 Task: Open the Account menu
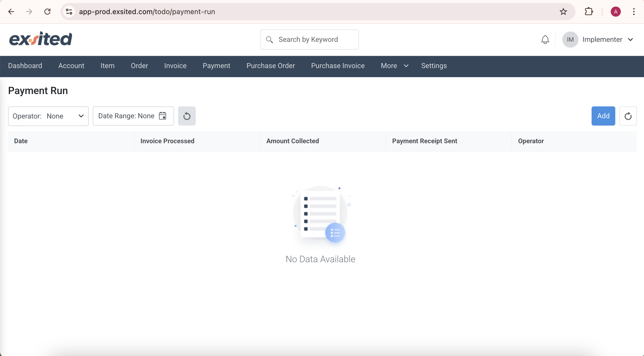(71, 66)
